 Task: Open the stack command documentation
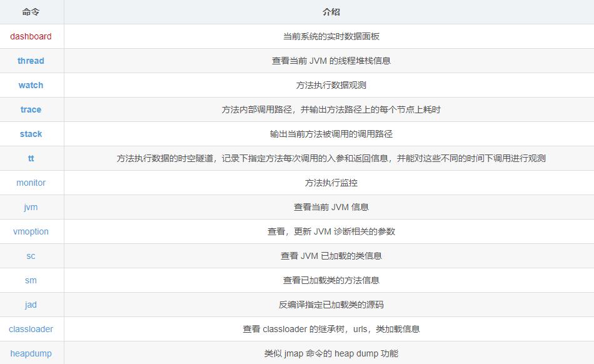31,134
